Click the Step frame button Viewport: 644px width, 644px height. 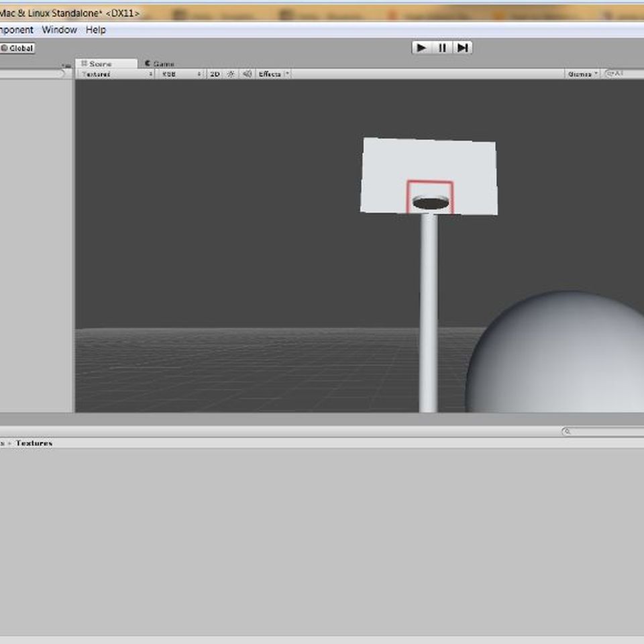(462, 48)
